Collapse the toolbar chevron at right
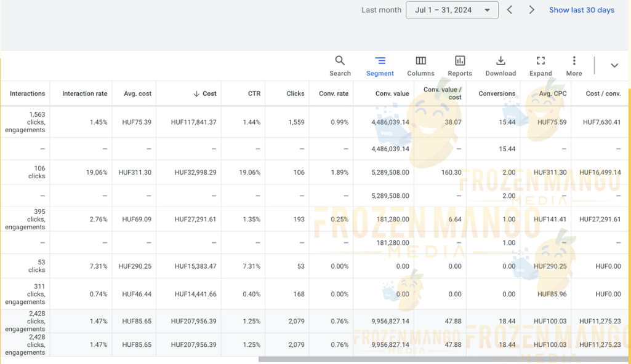 pos(614,65)
